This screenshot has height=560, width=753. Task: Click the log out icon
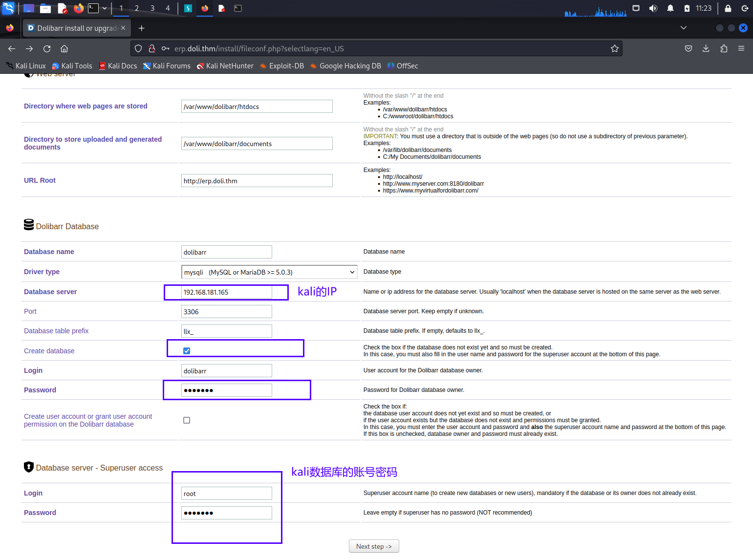(745, 8)
